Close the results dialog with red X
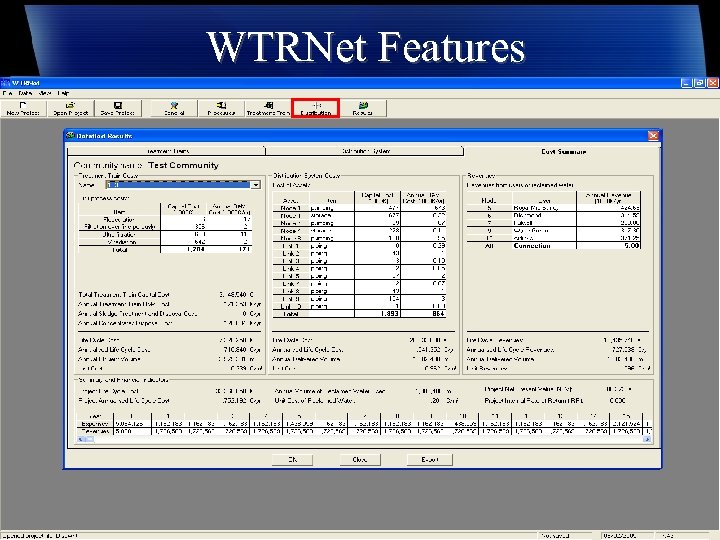 [653, 135]
